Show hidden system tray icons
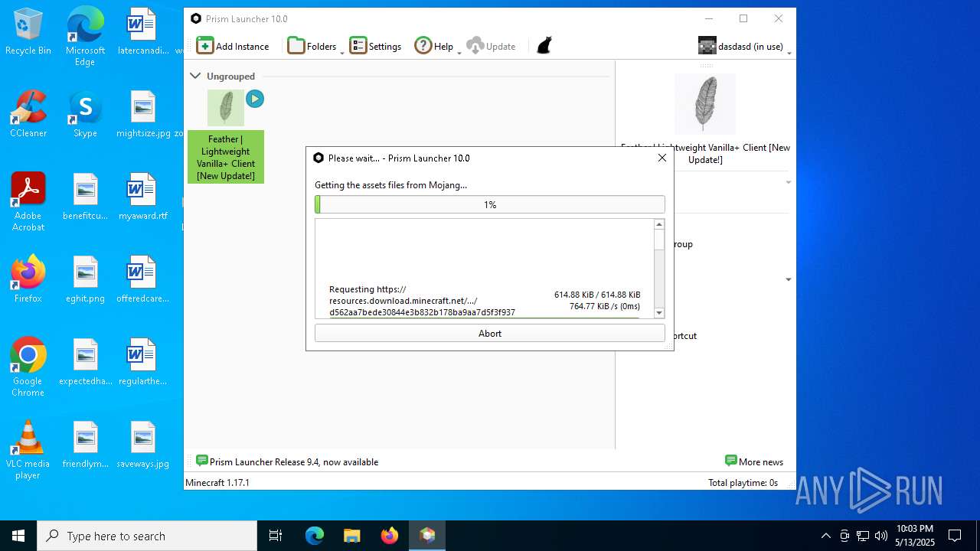 [825, 536]
